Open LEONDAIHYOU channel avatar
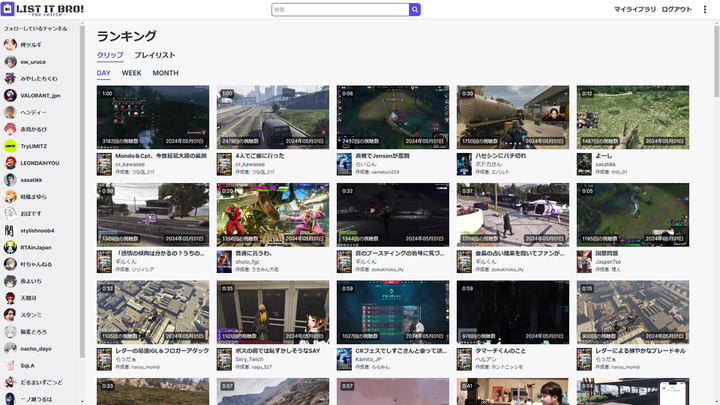Image resolution: width=720 pixels, height=405 pixels. tap(10, 163)
